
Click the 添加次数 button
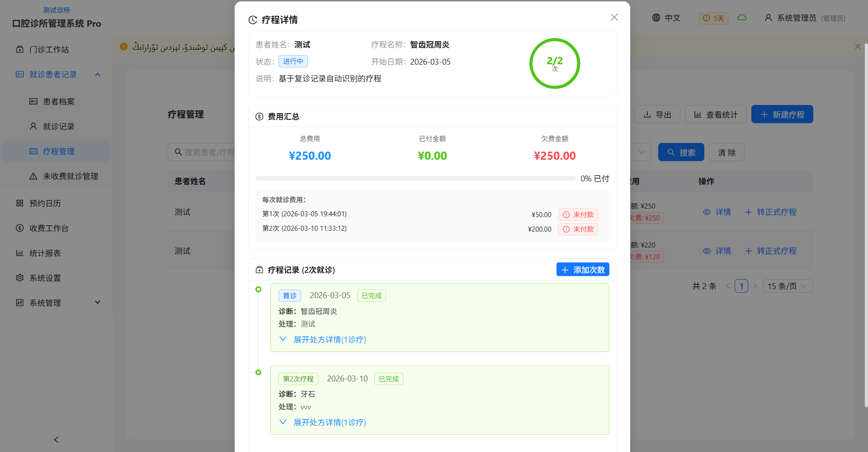tap(583, 270)
